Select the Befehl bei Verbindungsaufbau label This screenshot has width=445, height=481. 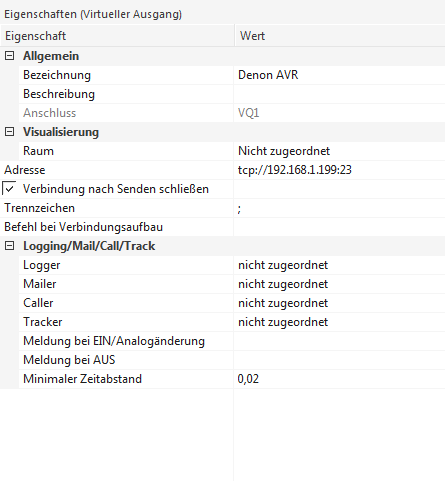coord(83,227)
